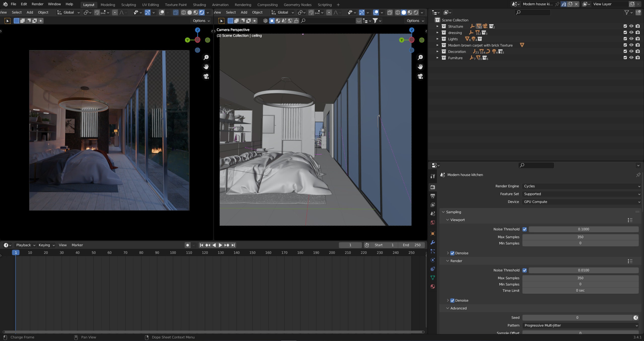Activate the proportional editing icon in viewport header
Viewport: 644px width, 341px height.
coord(115,12)
